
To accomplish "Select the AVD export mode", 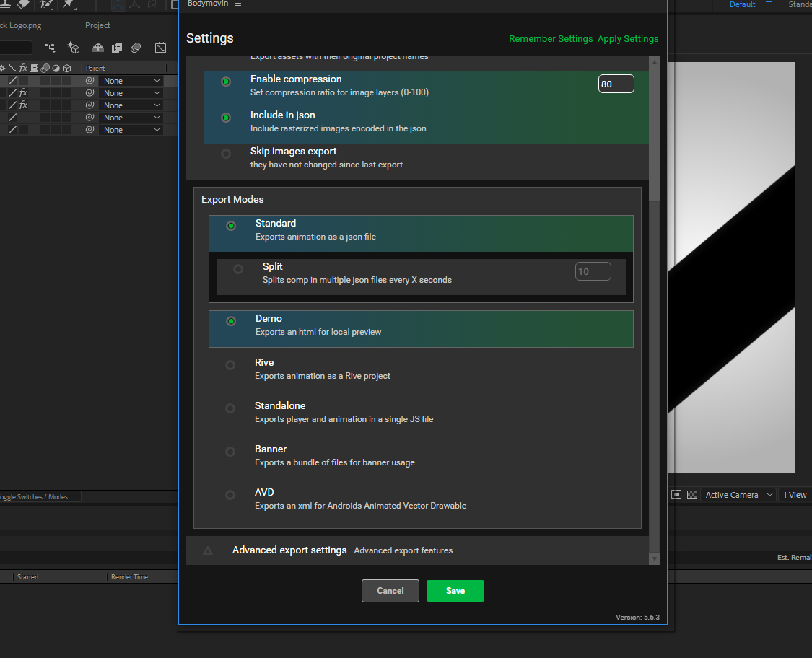I will (x=230, y=495).
